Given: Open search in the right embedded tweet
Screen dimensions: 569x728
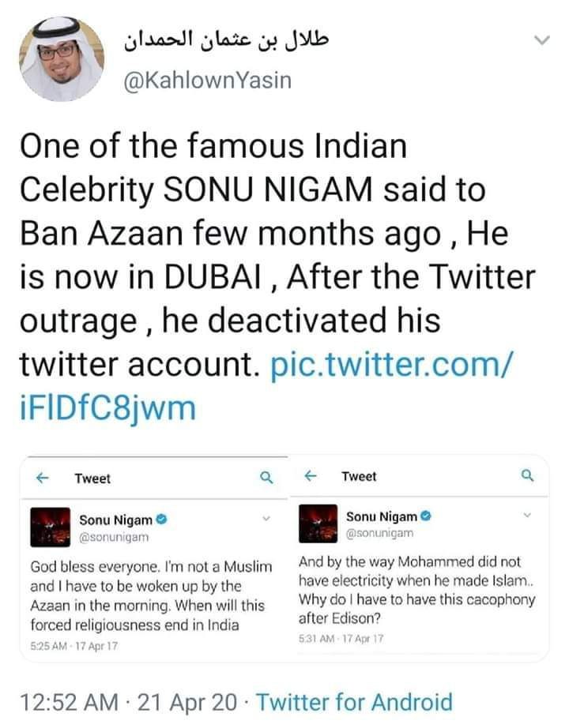Looking at the screenshot, I should pos(527,475).
